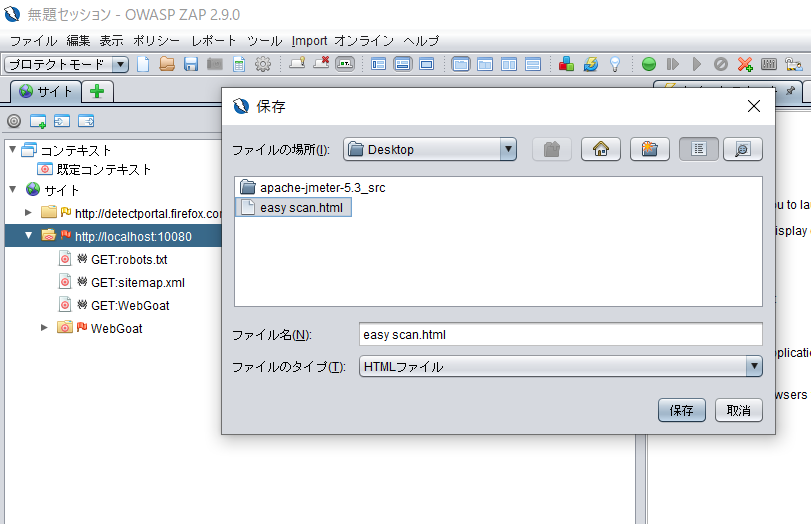Open the ポリシー menu
The image size is (811, 524).
pyautogui.click(x=156, y=41)
